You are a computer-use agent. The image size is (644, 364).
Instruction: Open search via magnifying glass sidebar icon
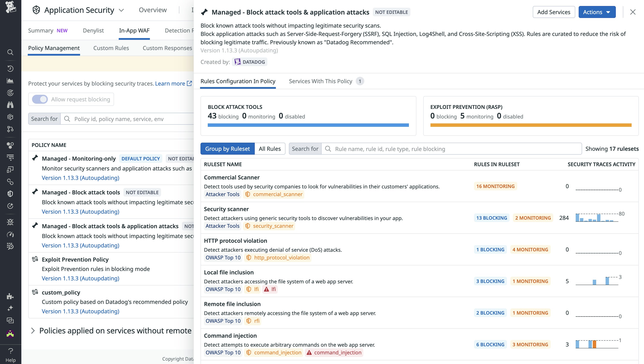click(x=10, y=52)
